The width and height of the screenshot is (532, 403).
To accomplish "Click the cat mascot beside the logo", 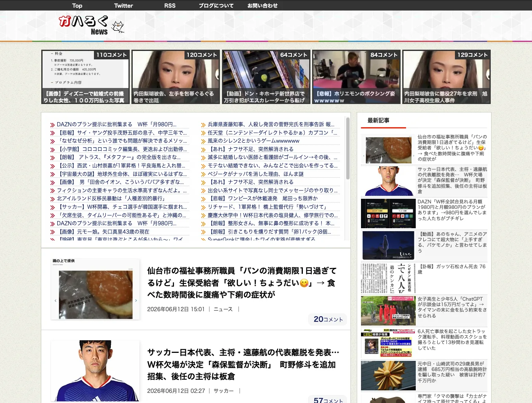I will pyautogui.click(x=118, y=27).
